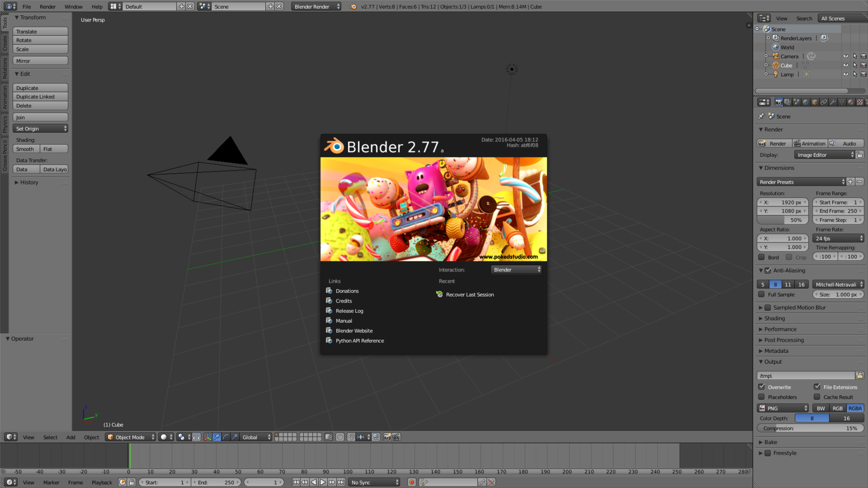Open the Interaction preset dropdown on splash
This screenshot has width=868, height=488.
(x=516, y=269)
